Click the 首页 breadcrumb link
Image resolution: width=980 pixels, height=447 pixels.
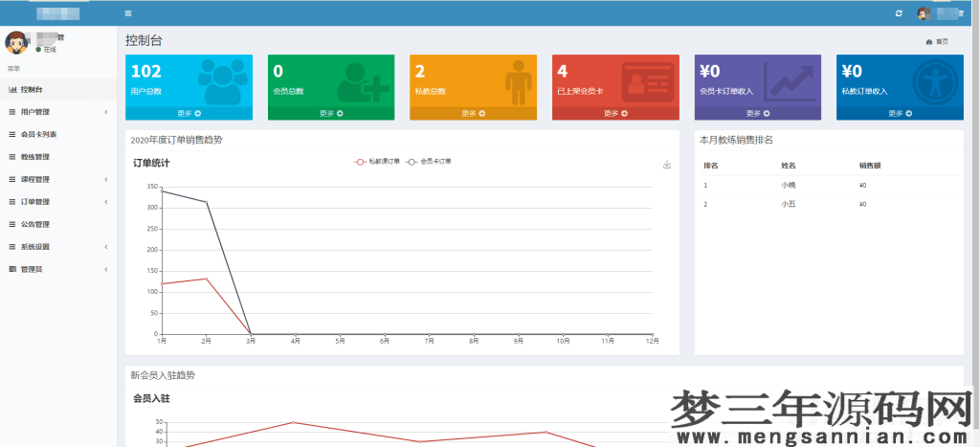tap(942, 42)
